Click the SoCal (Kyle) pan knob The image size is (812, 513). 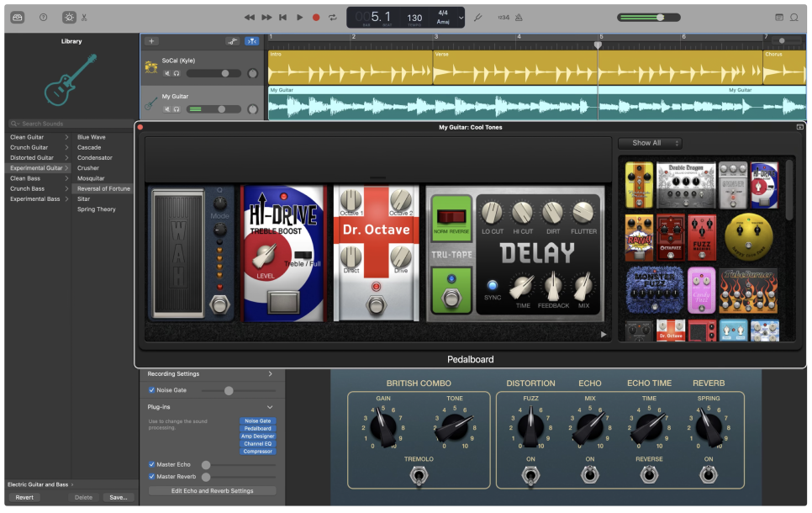click(253, 73)
